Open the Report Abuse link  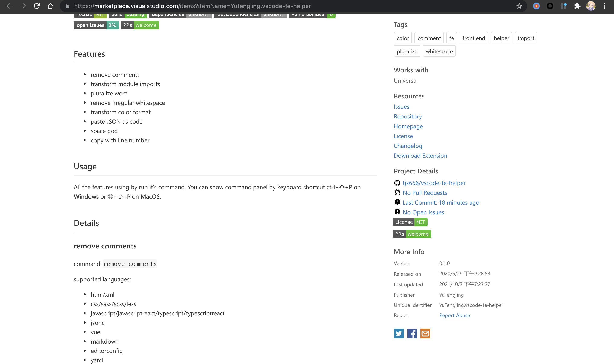pos(454,315)
